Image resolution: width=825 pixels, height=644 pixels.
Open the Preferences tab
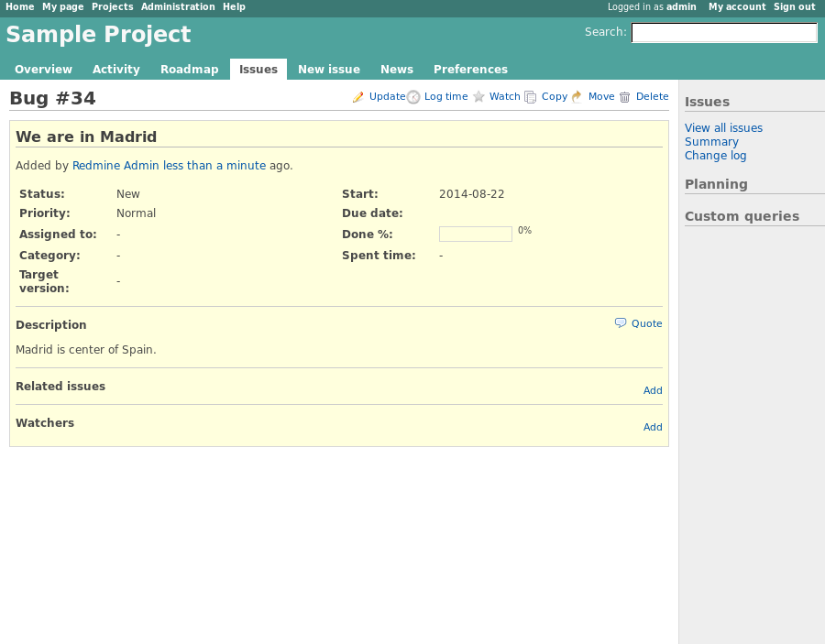click(x=470, y=70)
